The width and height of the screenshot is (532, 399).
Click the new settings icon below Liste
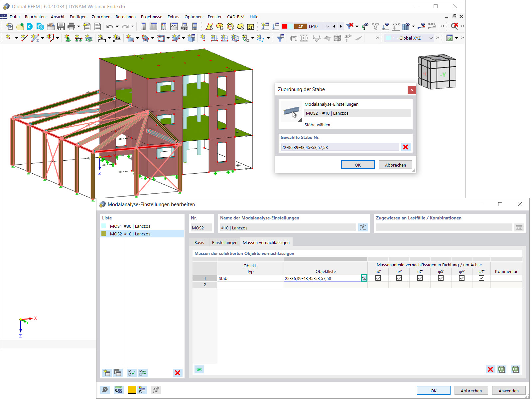[106, 373]
